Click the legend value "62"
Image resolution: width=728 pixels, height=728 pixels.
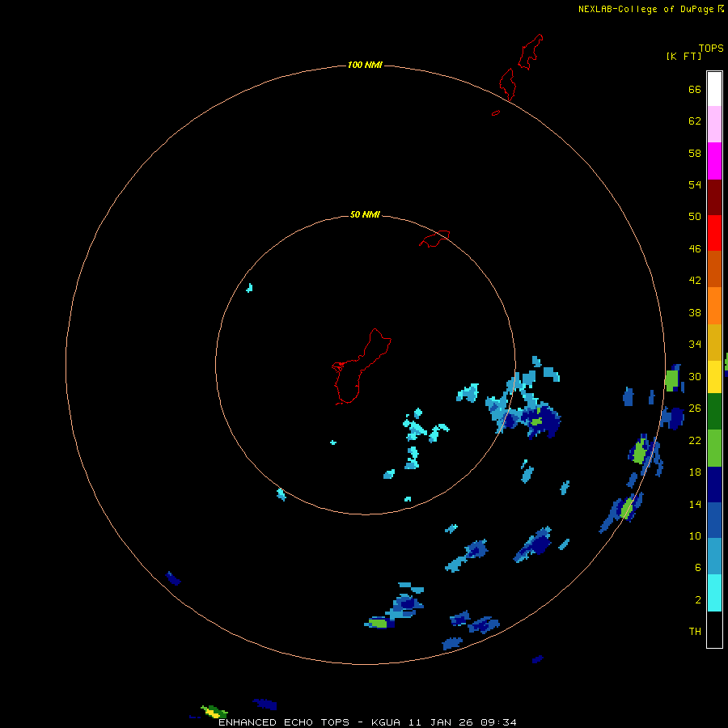tap(695, 121)
